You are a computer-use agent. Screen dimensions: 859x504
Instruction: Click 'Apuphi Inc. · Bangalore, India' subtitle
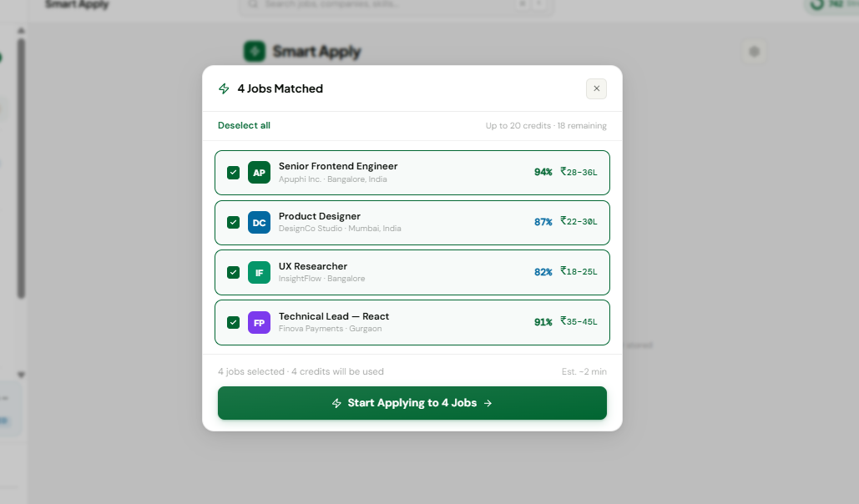click(332, 179)
